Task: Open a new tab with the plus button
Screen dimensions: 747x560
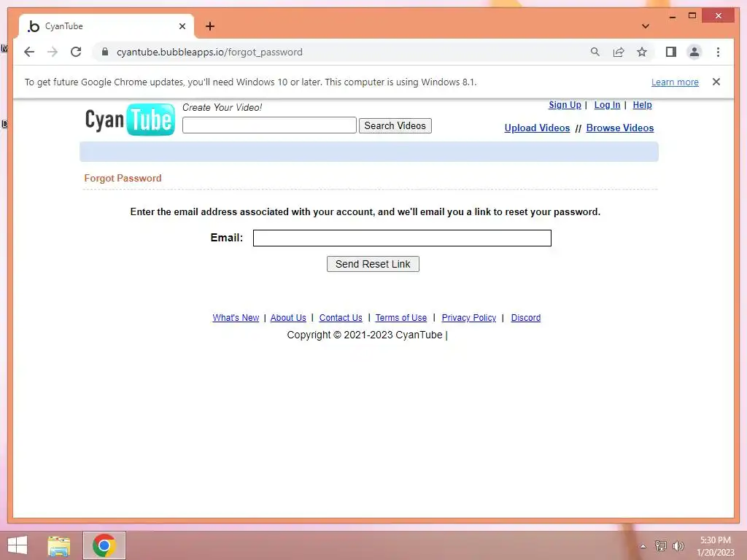Action: click(x=210, y=26)
